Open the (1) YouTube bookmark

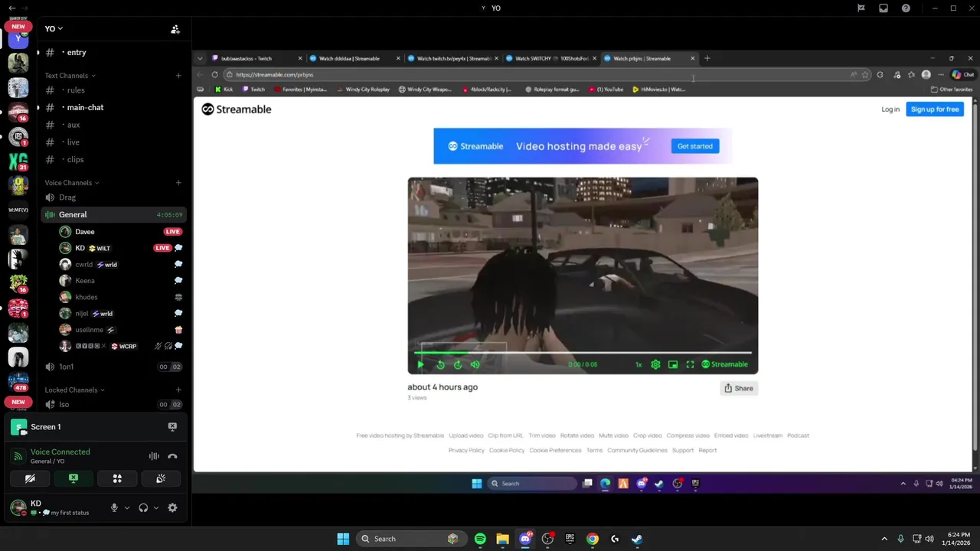point(606,90)
